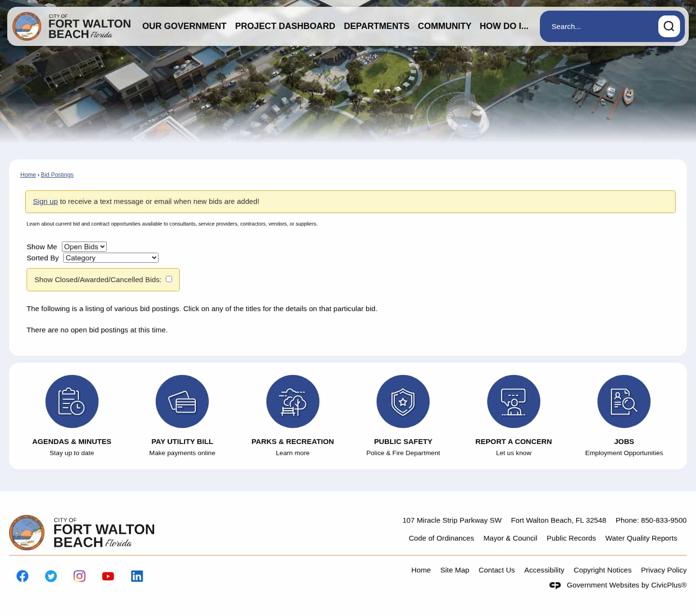Visit the city's YouTube channel
Image resolution: width=696 pixels, height=616 pixels.
click(108, 576)
